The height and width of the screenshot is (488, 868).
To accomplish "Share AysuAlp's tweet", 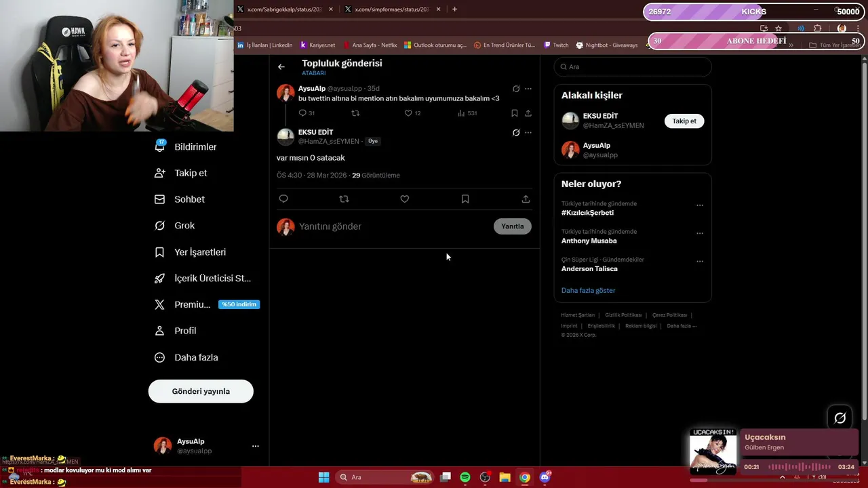I will (528, 113).
